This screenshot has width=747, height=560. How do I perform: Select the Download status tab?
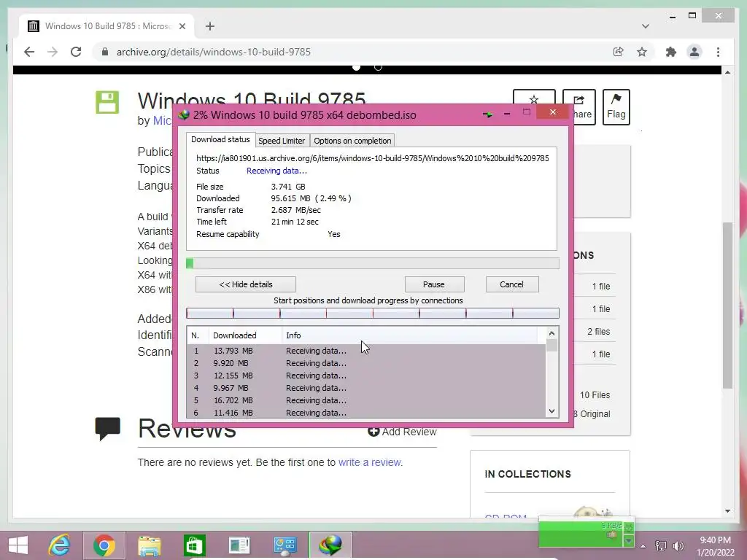[x=220, y=139]
